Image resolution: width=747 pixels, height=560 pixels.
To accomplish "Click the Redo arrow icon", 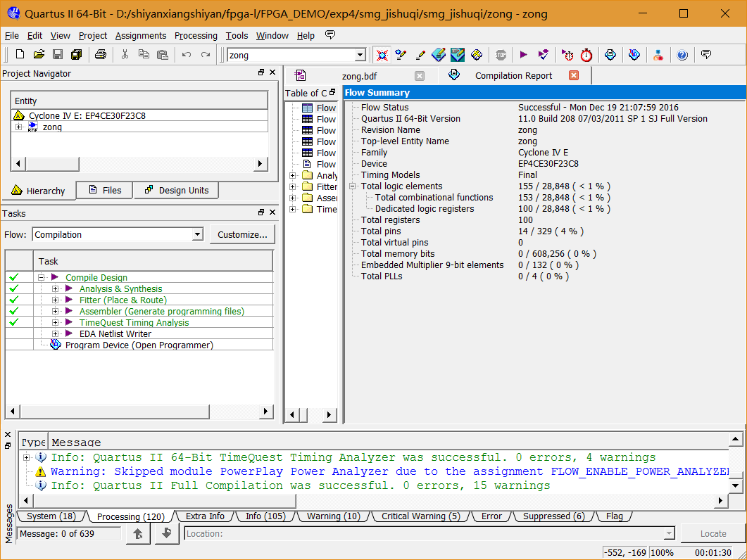I will [x=206, y=54].
